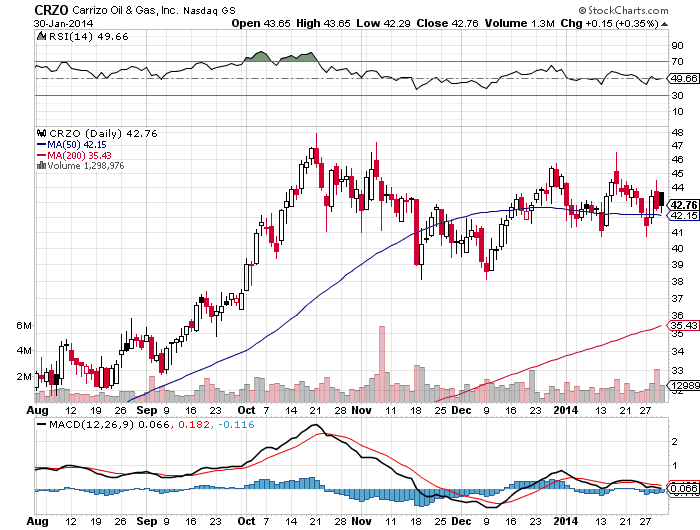
Task: Click the 30 level on RSI axis
Action: pos(677,96)
